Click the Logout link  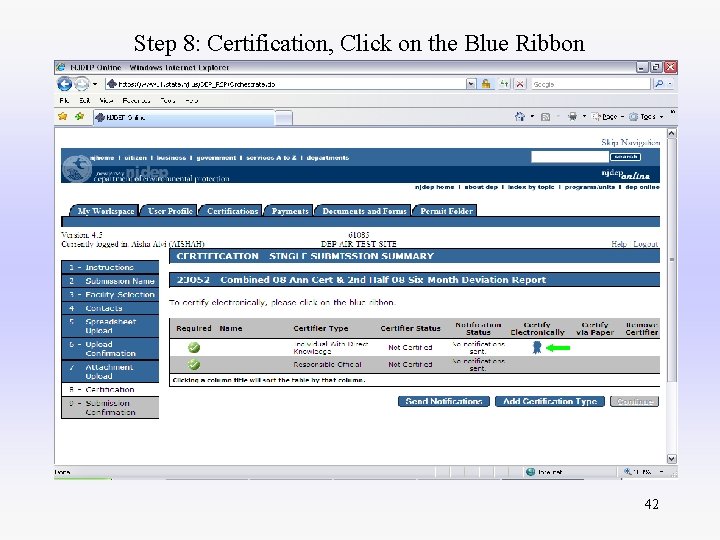[x=646, y=244]
